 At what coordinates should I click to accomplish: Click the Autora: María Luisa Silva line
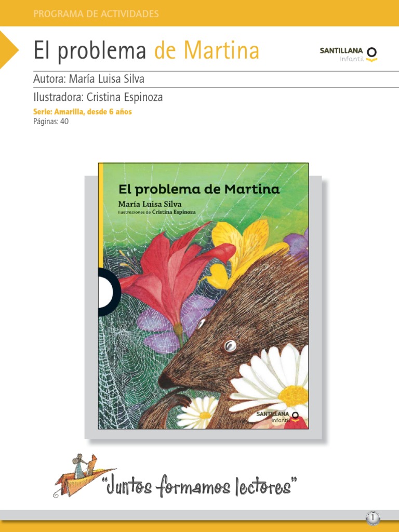[x=89, y=79]
